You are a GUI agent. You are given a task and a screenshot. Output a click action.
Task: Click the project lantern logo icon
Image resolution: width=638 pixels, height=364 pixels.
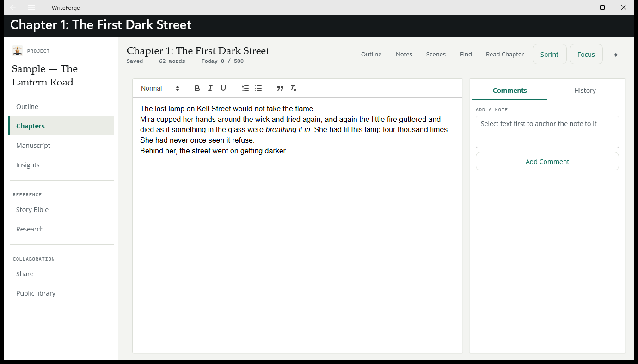[x=18, y=51]
